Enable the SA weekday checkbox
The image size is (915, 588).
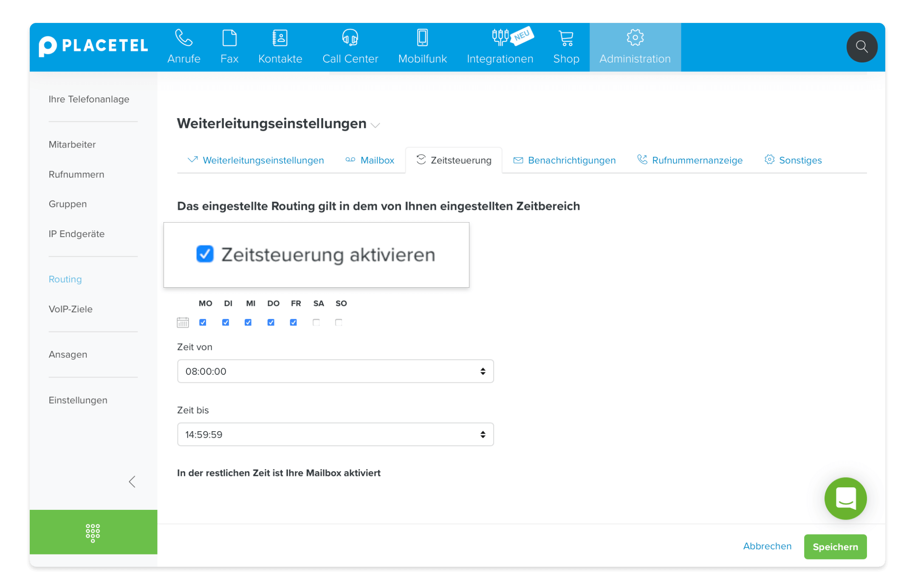316,322
